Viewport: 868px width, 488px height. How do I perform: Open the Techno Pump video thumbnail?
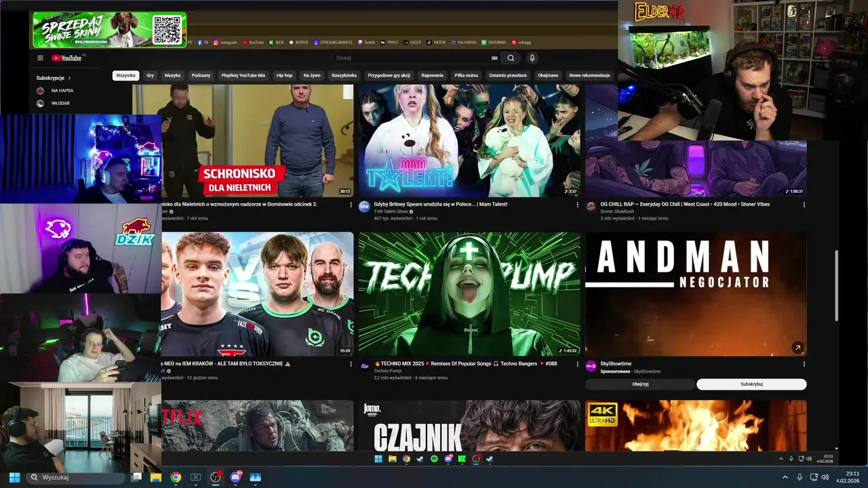(x=469, y=294)
